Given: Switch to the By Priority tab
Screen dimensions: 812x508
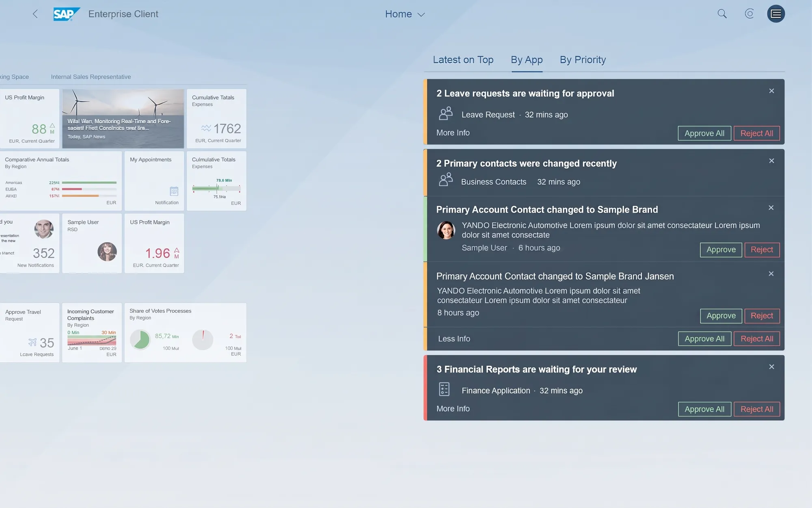Looking at the screenshot, I should [583, 60].
